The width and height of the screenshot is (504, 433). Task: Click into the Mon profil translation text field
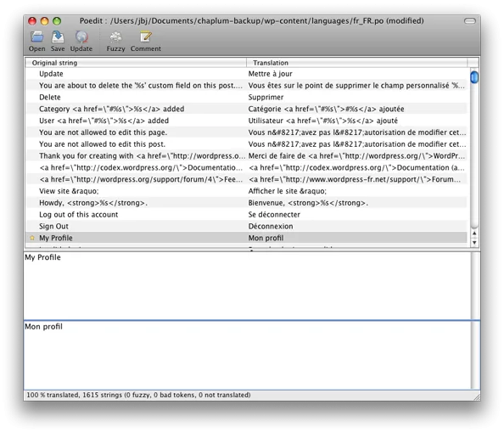coord(247,355)
